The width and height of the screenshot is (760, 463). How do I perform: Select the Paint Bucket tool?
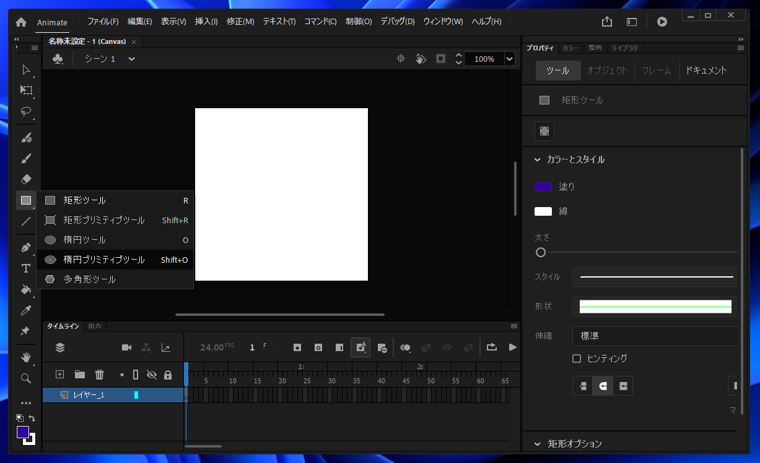[x=26, y=289]
